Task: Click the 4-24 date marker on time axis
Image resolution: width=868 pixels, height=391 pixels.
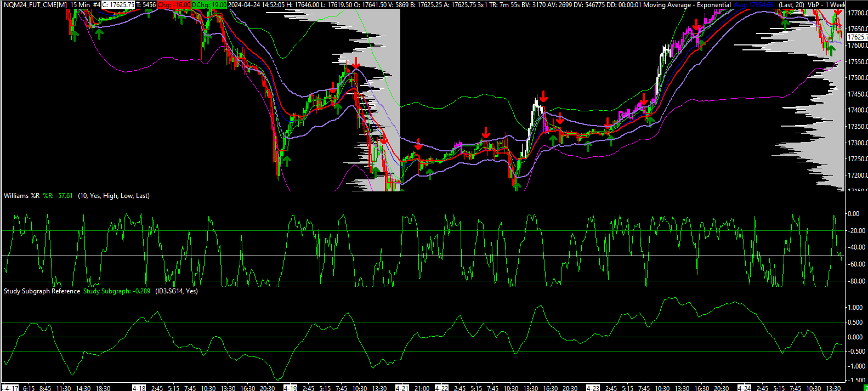Action: [744, 388]
